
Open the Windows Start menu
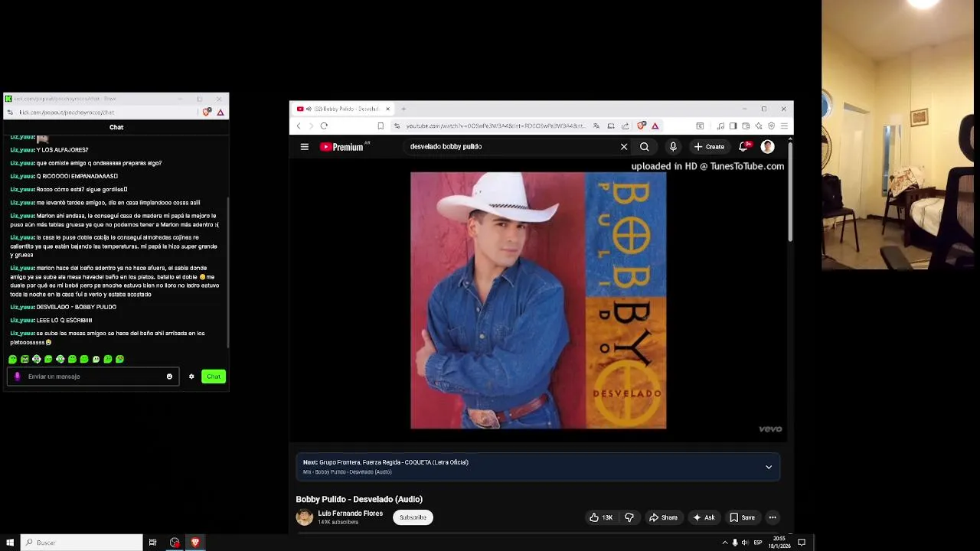click(x=10, y=543)
